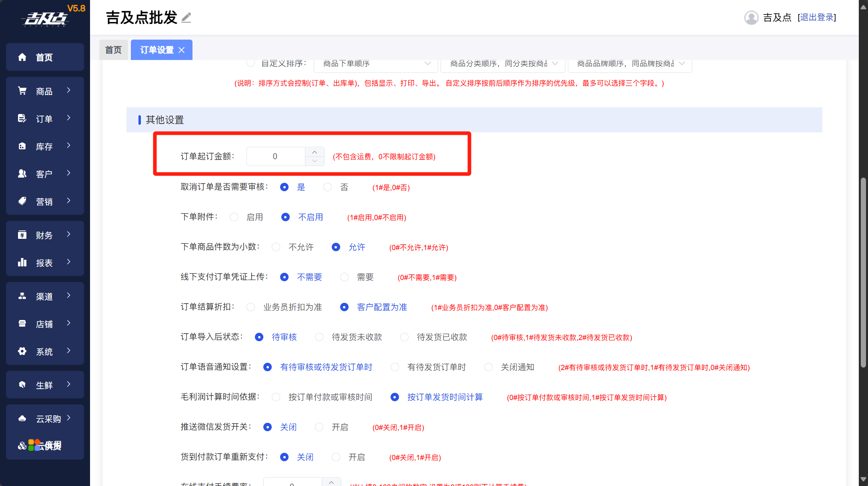This screenshot has height=486, width=868.
Task: Click the 营销 tag icon in sidebar
Action: [22, 201]
